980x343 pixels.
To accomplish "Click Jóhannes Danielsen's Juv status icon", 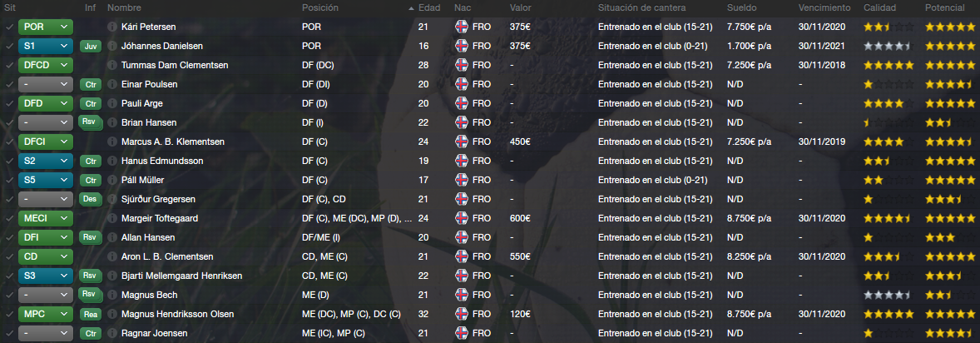I will pos(91,47).
